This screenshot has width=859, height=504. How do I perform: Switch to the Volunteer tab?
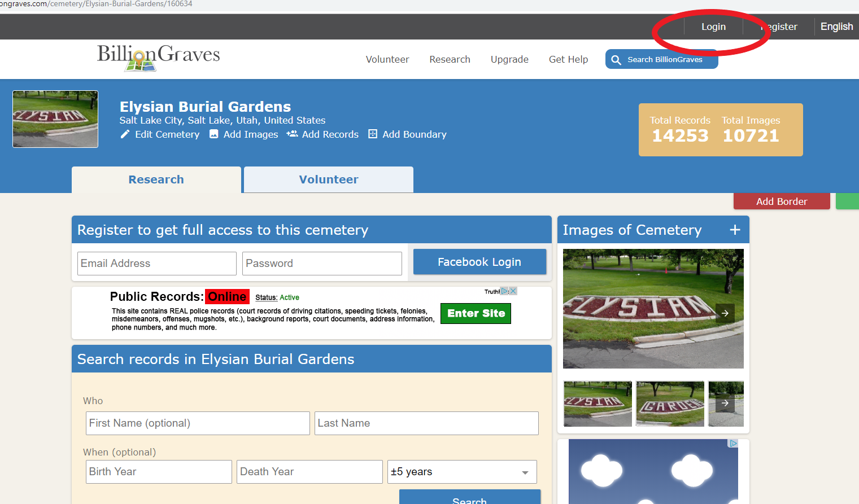(x=329, y=179)
